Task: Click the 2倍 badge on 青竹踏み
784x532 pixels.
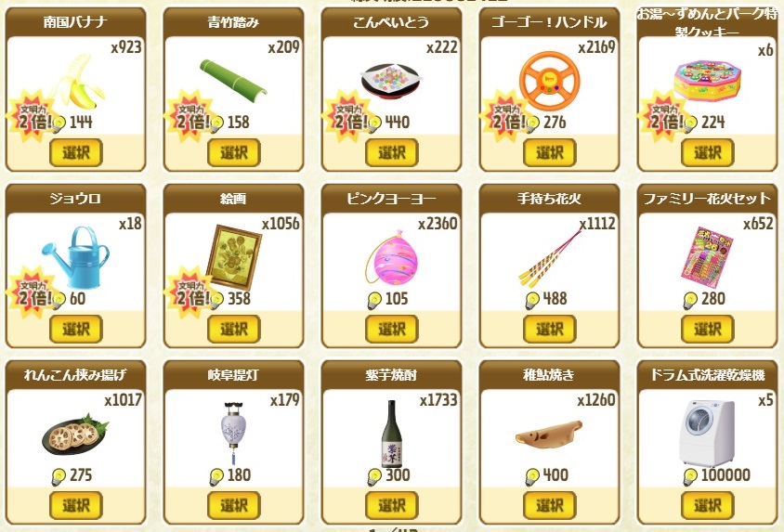Action: tap(189, 118)
